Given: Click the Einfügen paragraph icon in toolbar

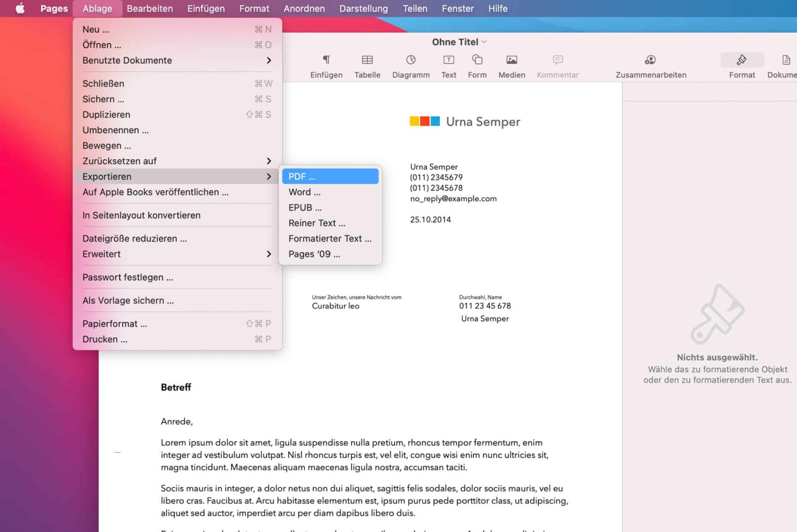Looking at the screenshot, I should pos(326,60).
